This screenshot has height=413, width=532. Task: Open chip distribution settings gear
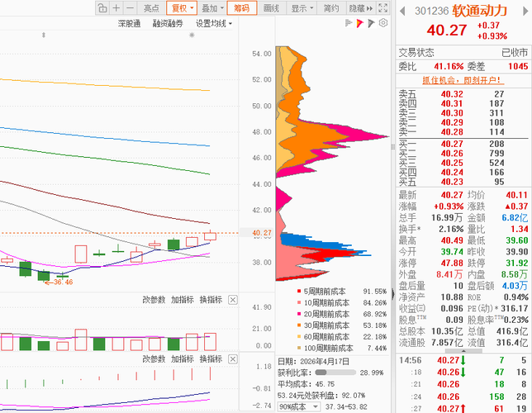pos(383,23)
